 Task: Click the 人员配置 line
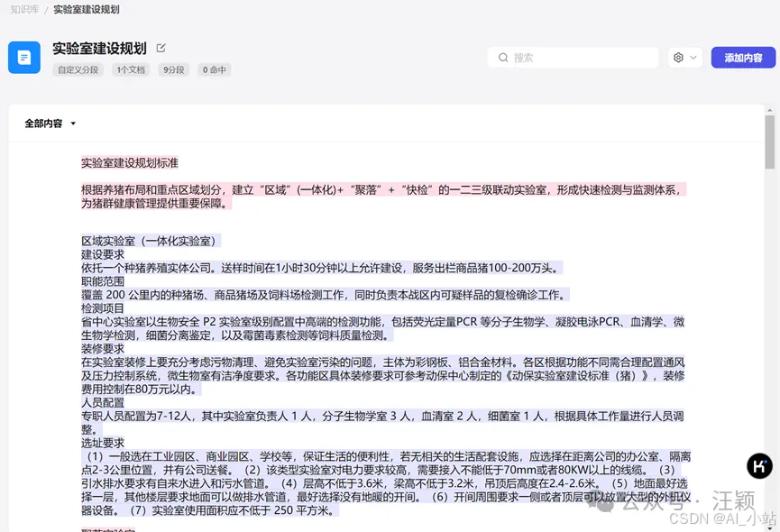pyautogui.click(x=103, y=402)
